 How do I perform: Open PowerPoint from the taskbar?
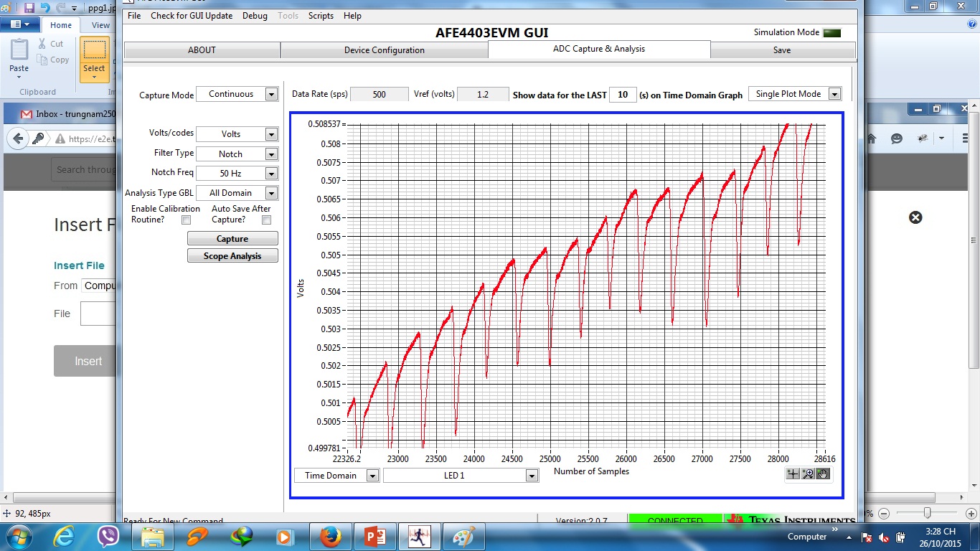click(375, 536)
